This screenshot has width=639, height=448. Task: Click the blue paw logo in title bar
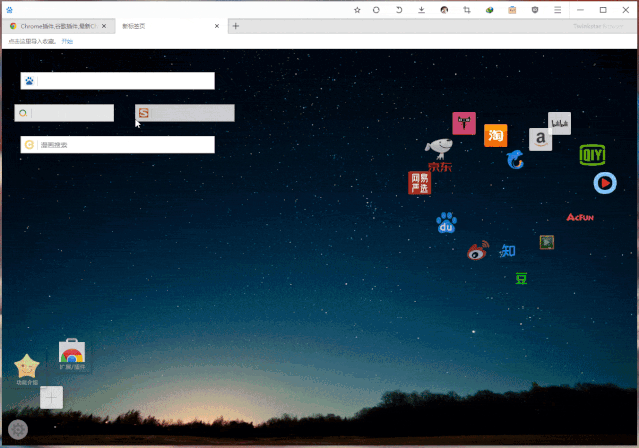tap(9, 10)
